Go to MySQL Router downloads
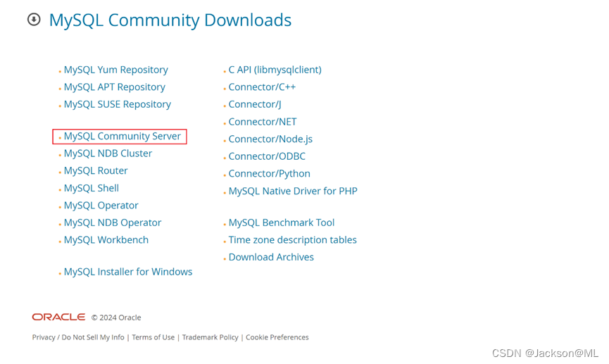This screenshot has width=609, height=364. (x=96, y=170)
